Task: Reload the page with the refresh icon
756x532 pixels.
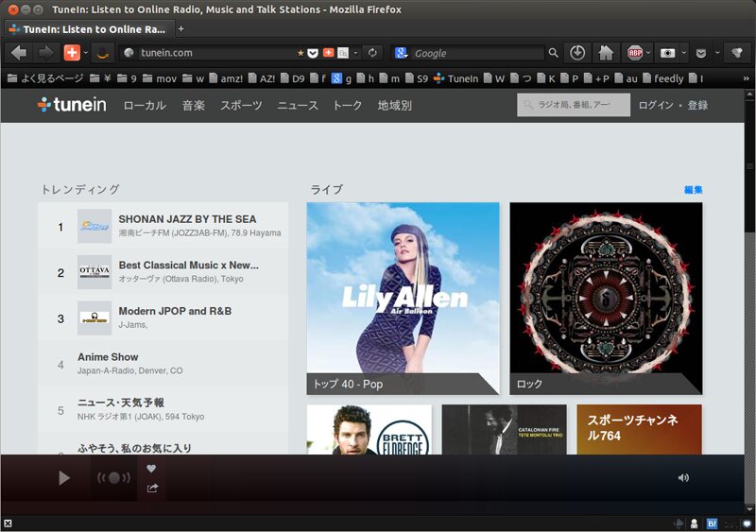Action: coord(372,53)
